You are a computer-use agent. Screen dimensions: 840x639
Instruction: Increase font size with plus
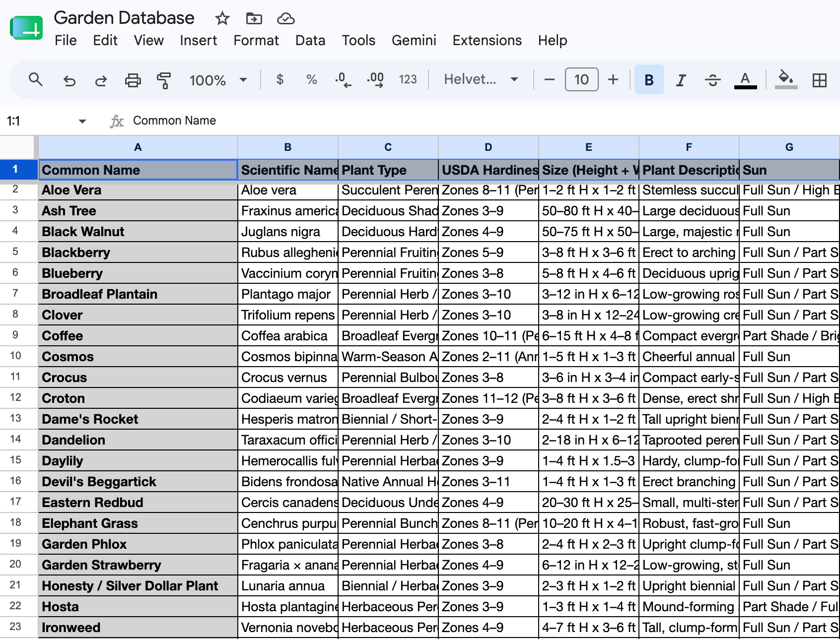613,79
